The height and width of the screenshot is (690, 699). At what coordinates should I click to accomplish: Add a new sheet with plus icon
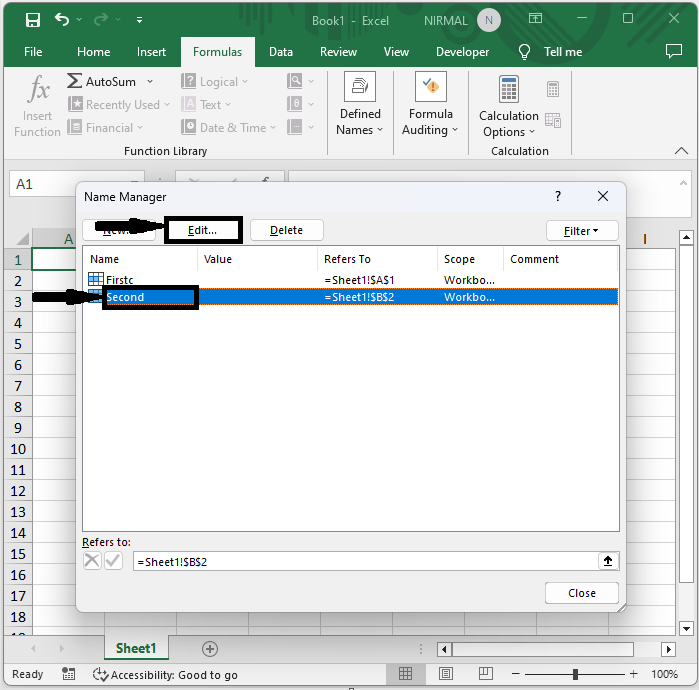point(210,649)
